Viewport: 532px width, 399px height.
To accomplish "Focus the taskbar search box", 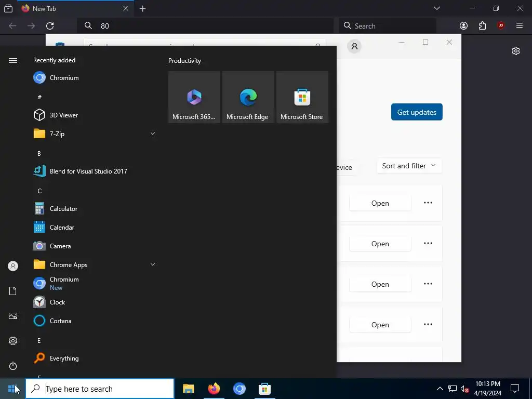I will pos(100,389).
